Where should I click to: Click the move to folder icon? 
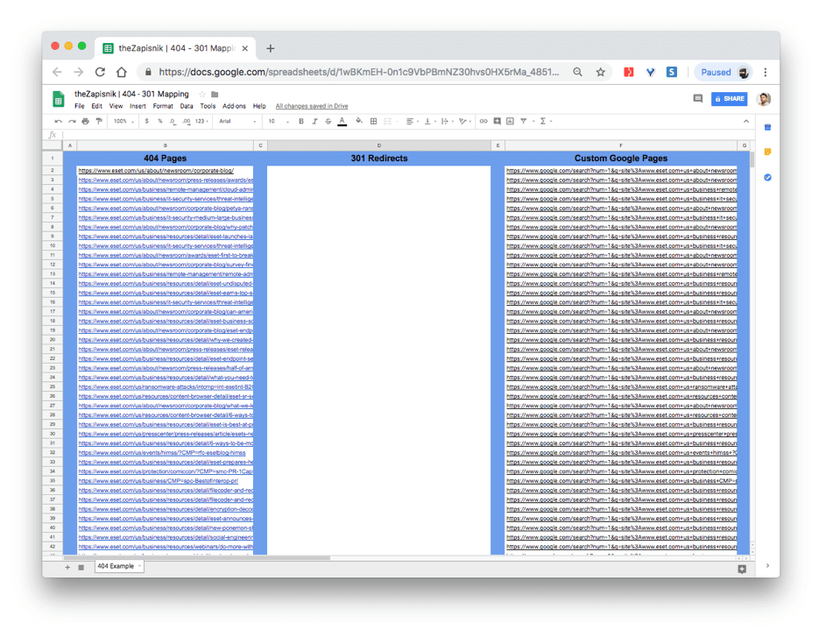coord(215,95)
